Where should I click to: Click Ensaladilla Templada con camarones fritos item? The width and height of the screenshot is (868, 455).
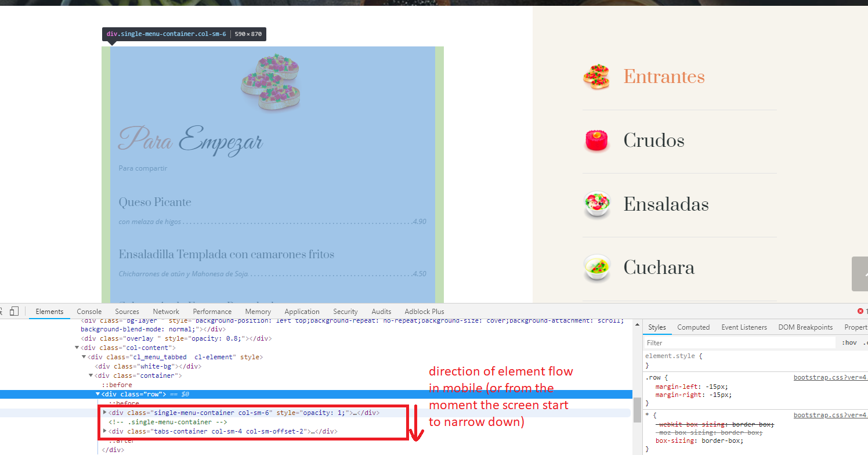pos(226,254)
